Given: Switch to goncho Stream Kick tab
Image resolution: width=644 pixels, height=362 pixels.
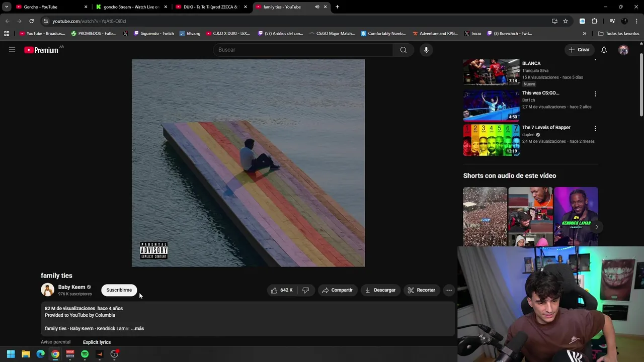Looking at the screenshot, I should (132, 7).
